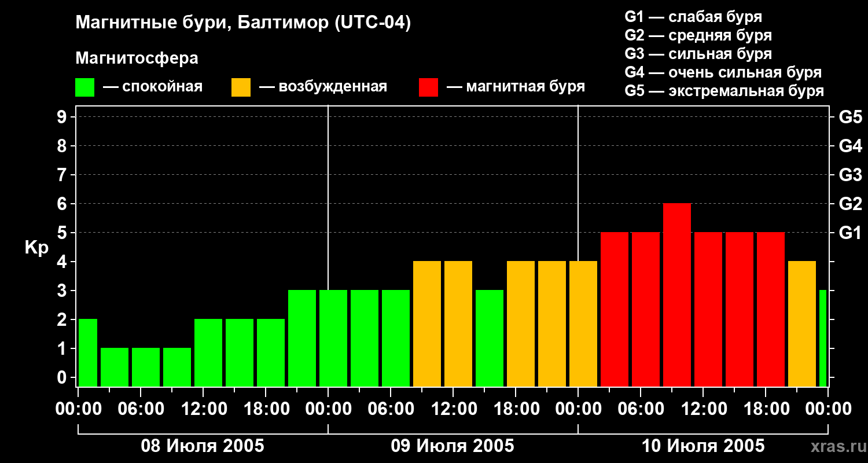Click the red "магнитная буря" legend swatch
This screenshot has height=463, width=868.
pos(429,87)
